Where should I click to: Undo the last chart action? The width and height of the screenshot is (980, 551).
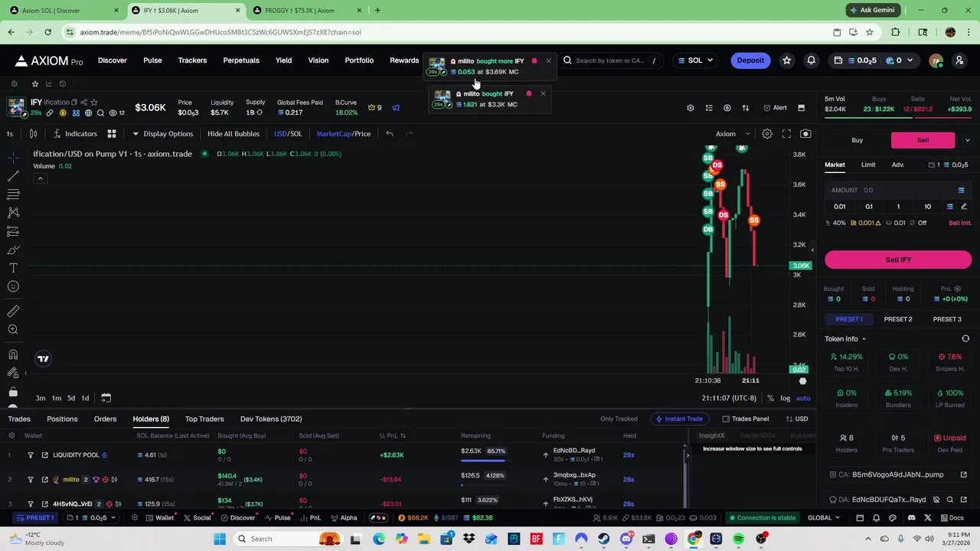pos(390,134)
